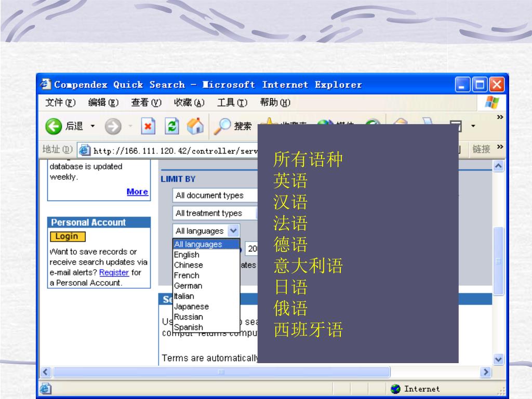
Task: Open the 工具(T) menu
Action: (232, 102)
